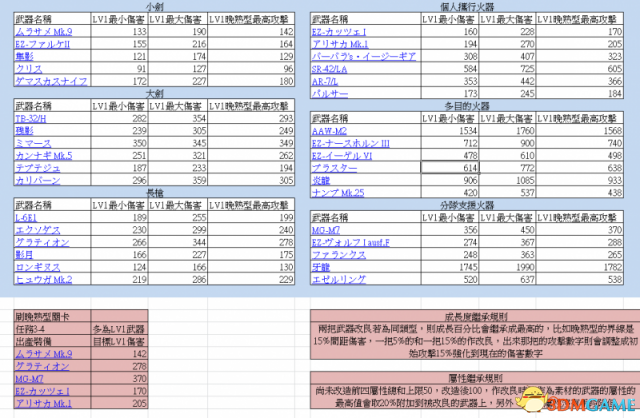The image size is (640, 418).
Task: Click the 長槍 table title
Action: point(155,193)
